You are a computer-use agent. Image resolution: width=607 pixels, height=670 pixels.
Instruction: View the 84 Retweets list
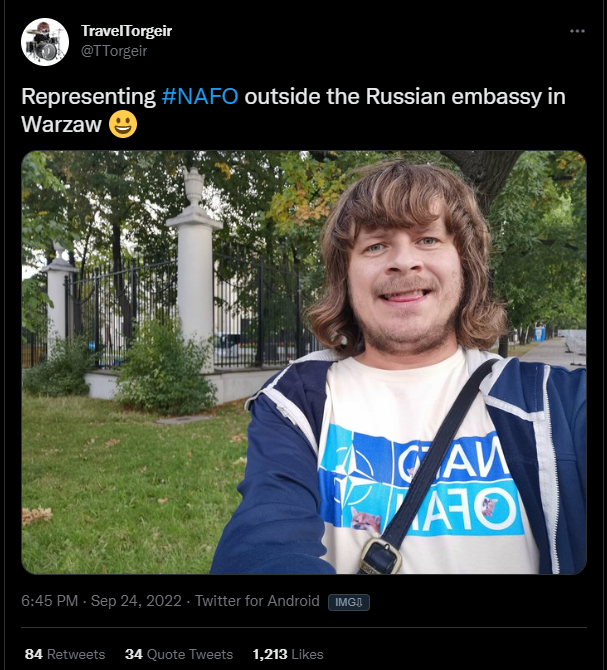[65, 654]
